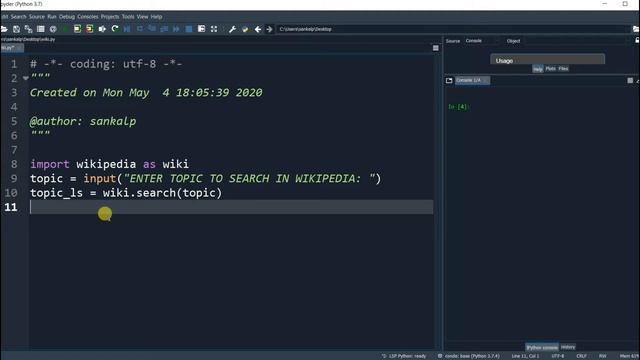Open the PYTHONPATH manager python icon
Image resolution: width=640 pixels, height=360 pixels.
(245, 29)
